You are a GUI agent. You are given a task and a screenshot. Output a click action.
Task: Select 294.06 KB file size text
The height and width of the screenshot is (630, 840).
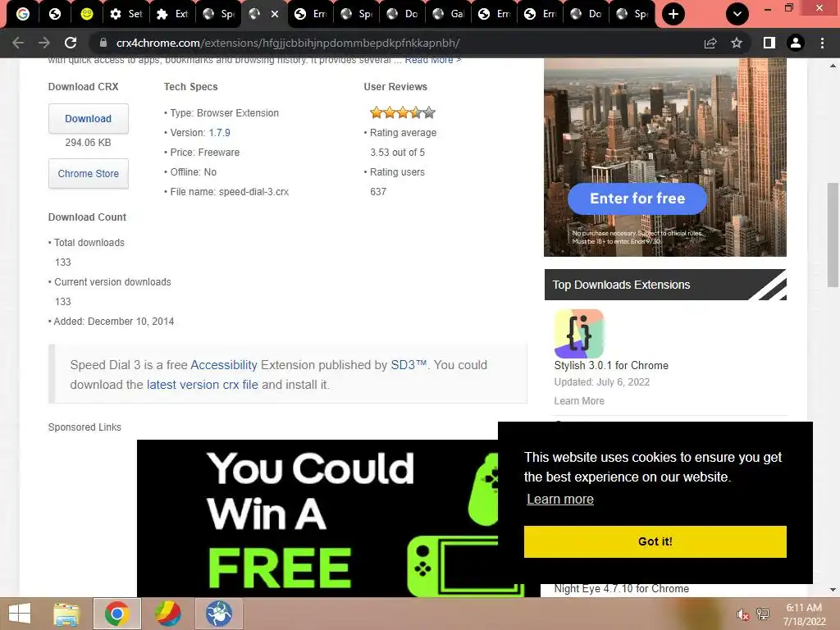(88, 143)
